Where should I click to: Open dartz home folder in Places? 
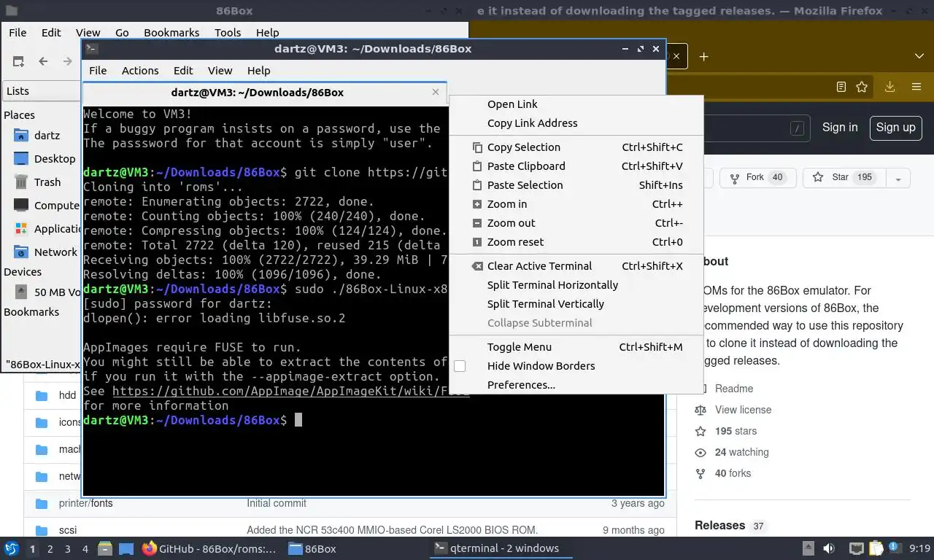click(47, 136)
